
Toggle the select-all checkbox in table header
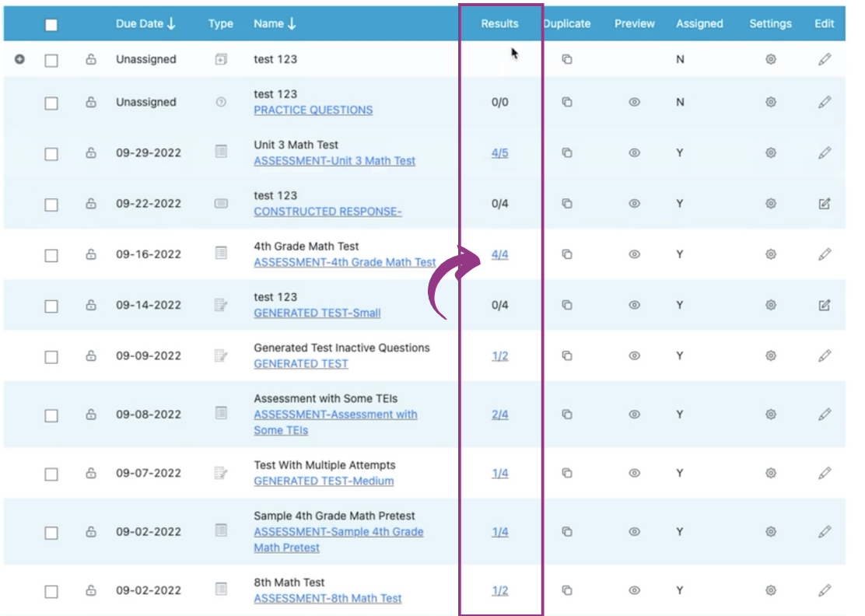tap(51, 25)
